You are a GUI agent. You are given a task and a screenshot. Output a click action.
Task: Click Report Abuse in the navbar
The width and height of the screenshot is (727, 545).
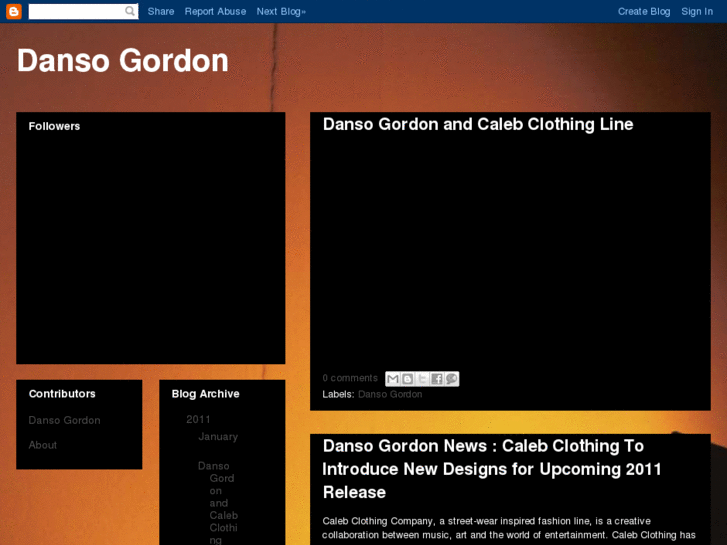215,12
